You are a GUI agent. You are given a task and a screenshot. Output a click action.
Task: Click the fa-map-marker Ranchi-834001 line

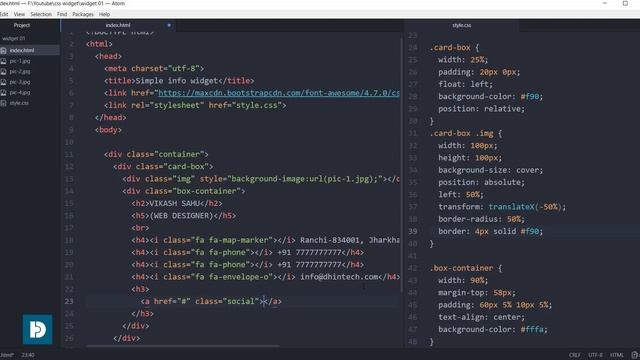pos(265,240)
